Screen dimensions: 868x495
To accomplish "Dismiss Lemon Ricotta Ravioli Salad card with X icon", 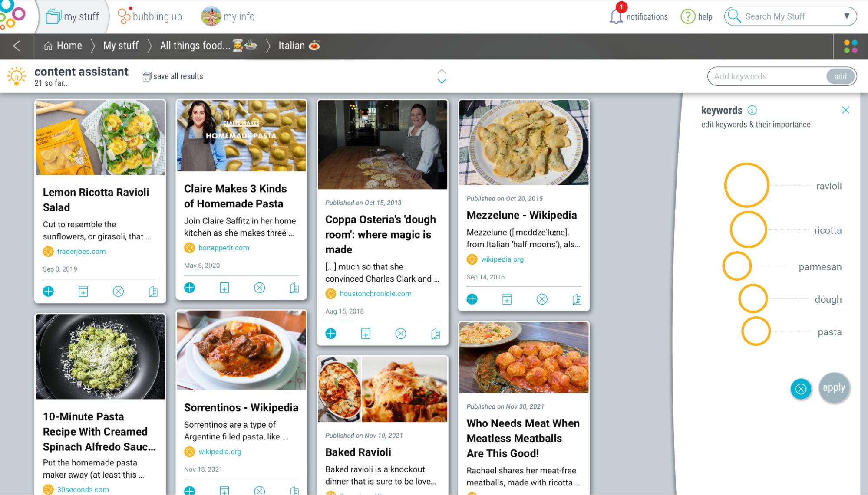I will pos(118,292).
